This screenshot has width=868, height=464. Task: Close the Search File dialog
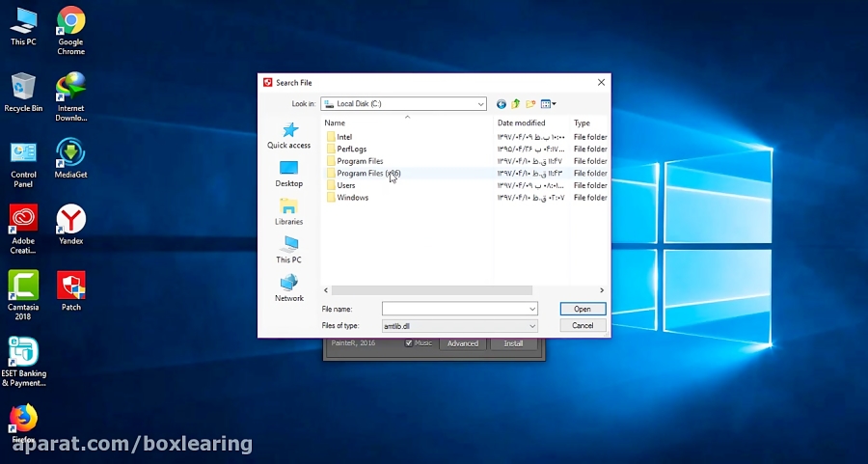[x=601, y=83]
